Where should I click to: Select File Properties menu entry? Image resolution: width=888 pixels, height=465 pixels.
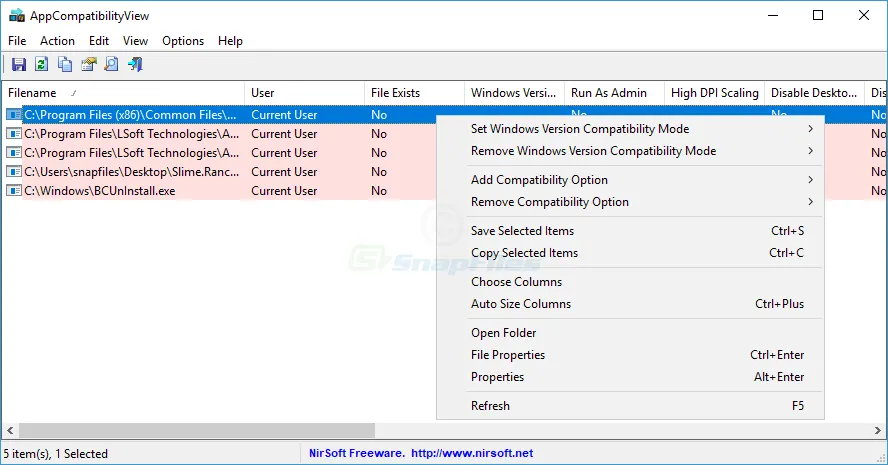(x=630, y=355)
